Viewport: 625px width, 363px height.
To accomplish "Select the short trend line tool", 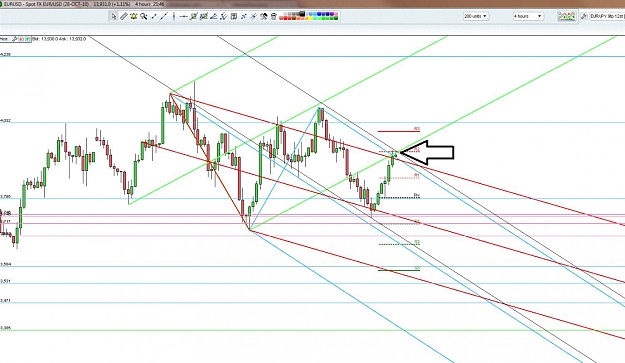I will point(154,16).
